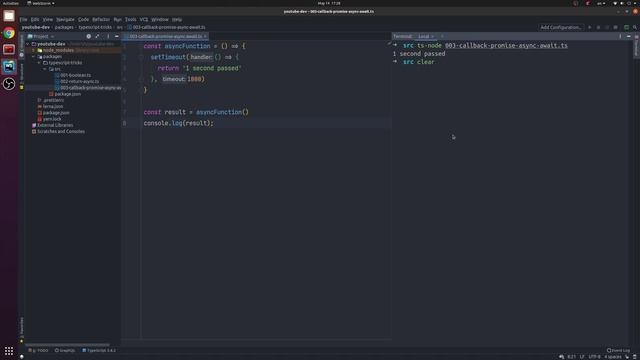Image resolution: width=640 pixels, height=360 pixels.
Task: Collapse the typescript-tricks folder
Action: pyautogui.click(x=39, y=63)
